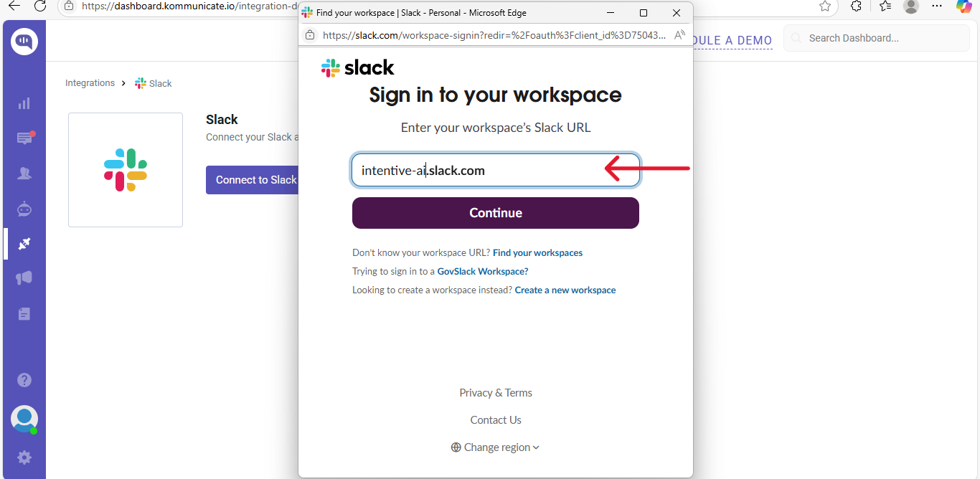Open Contact Us link
The width and height of the screenshot is (980, 479).
point(496,420)
